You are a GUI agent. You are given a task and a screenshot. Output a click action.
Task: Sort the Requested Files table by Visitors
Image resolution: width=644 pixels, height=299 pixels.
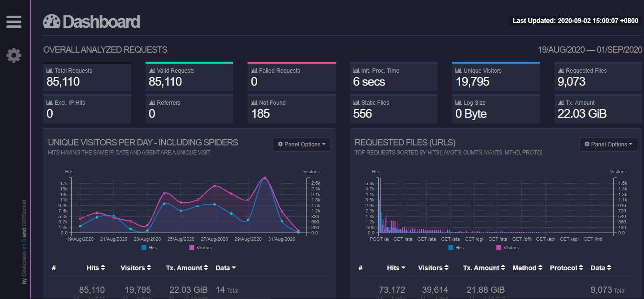433,267
